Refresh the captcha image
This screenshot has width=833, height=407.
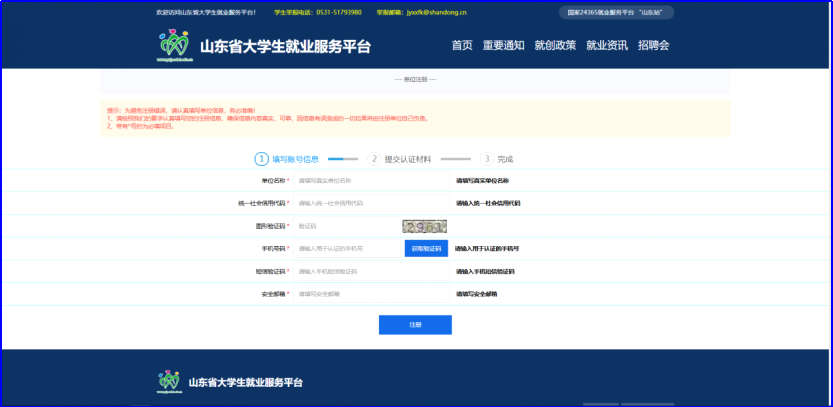click(x=424, y=226)
